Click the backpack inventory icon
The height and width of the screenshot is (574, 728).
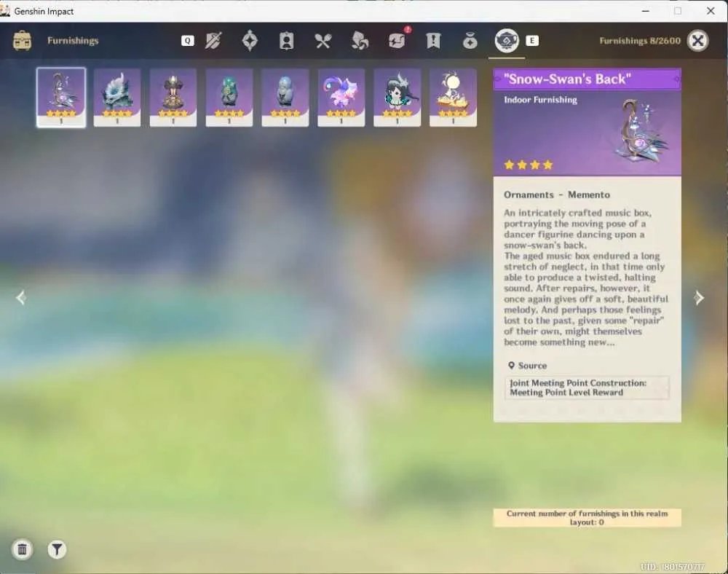tap(22, 41)
